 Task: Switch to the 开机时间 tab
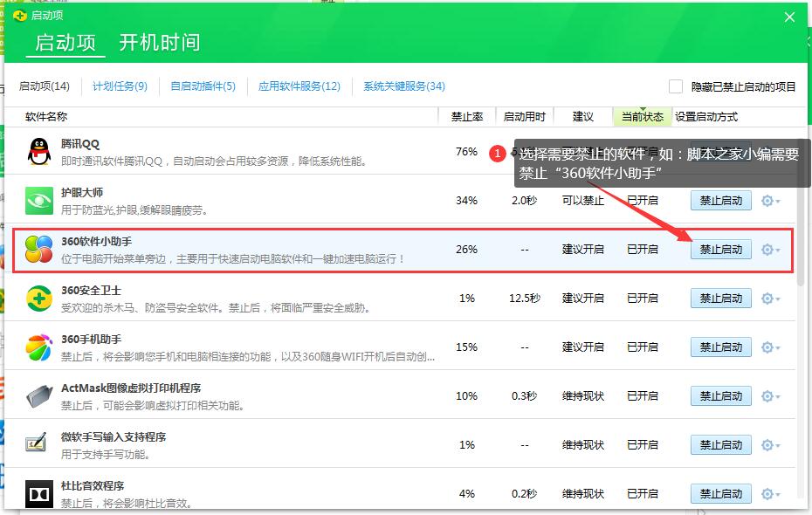click(x=160, y=42)
